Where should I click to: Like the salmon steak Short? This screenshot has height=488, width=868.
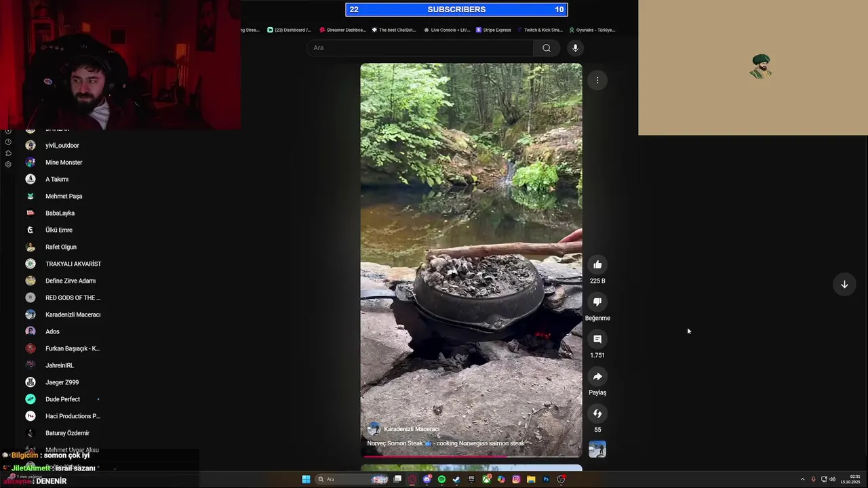[x=597, y=264]
